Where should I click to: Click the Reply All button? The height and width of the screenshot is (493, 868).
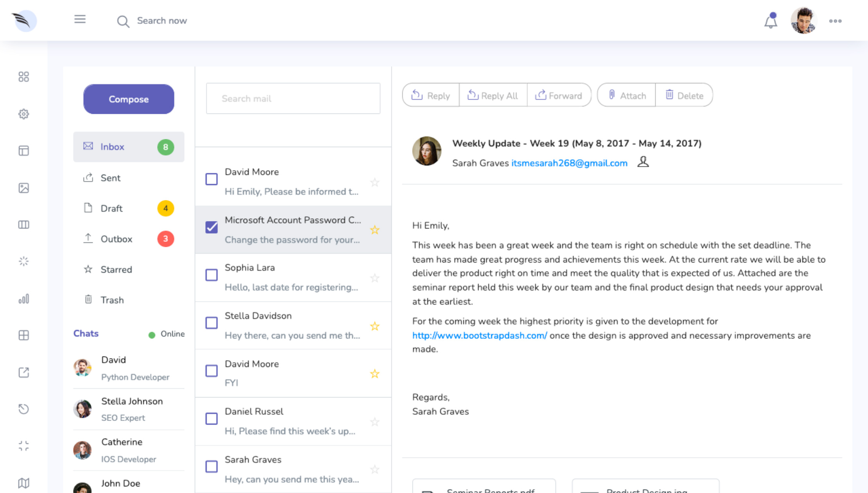[493, 95]
